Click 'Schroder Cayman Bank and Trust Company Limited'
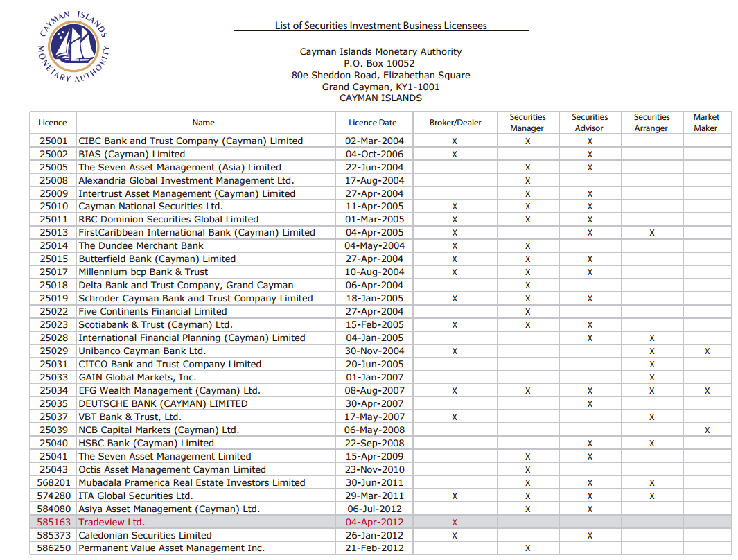 coord(196,298)
